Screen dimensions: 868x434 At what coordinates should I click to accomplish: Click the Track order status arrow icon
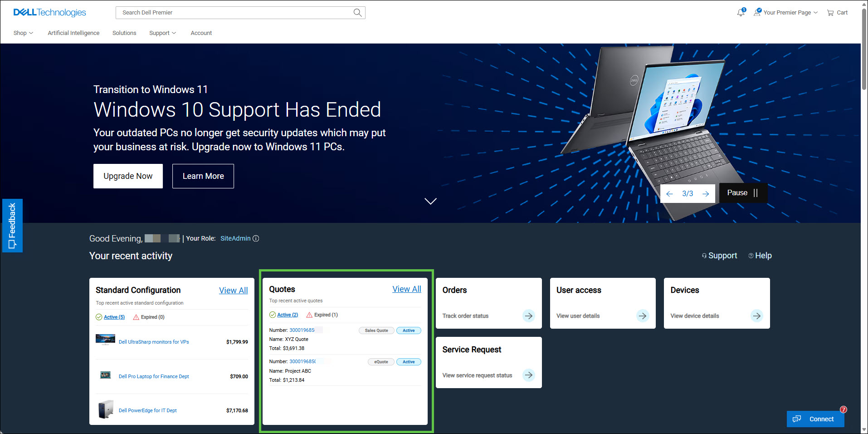[528, 316]
